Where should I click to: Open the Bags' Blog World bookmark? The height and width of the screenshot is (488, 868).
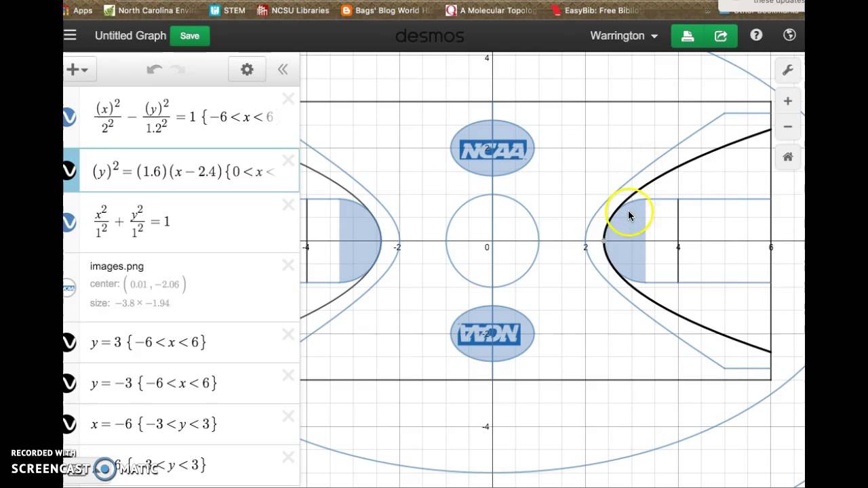coord(387,10)
